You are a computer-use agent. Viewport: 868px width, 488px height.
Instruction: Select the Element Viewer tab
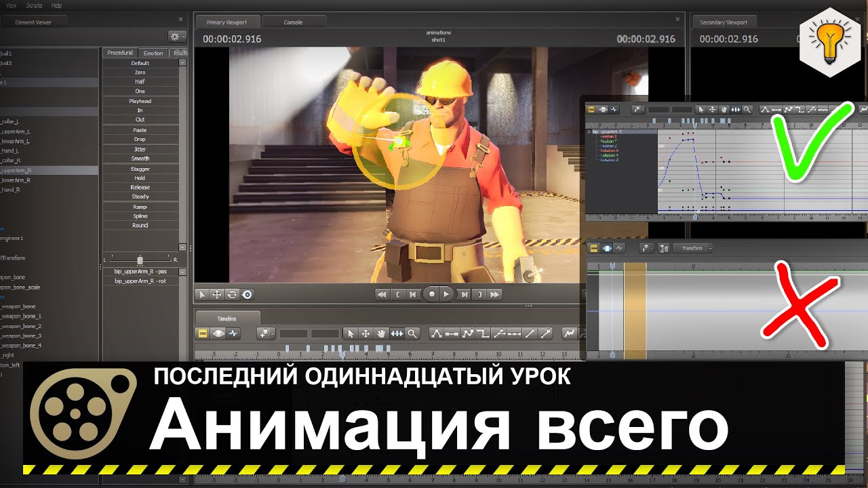point(33,22)
